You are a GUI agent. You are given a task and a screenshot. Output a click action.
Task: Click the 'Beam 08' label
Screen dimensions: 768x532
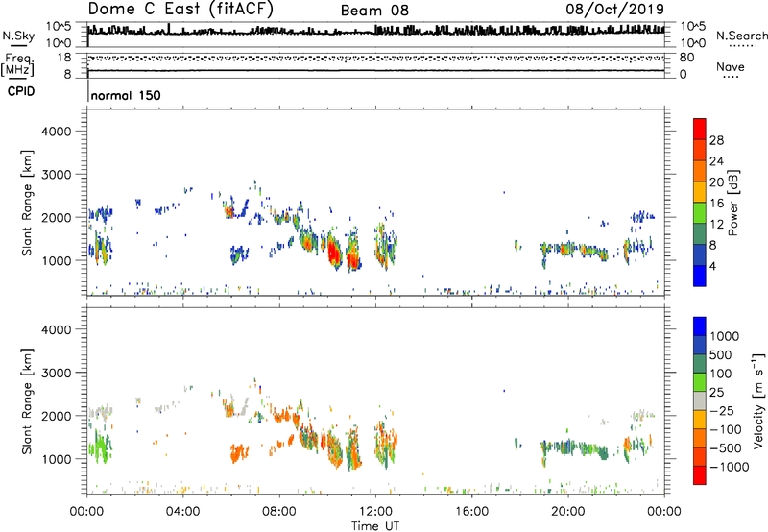tap(374, 11)
